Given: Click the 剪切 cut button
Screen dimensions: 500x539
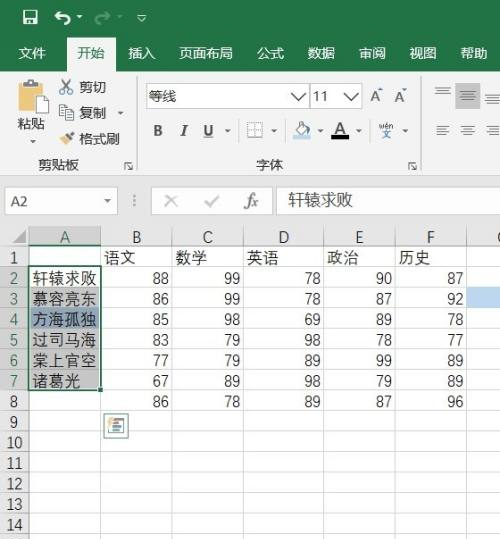Looking at the screenshot, I should (82, 87).
